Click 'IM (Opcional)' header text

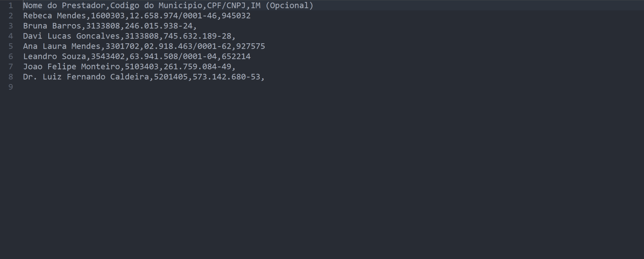point(282,5)
